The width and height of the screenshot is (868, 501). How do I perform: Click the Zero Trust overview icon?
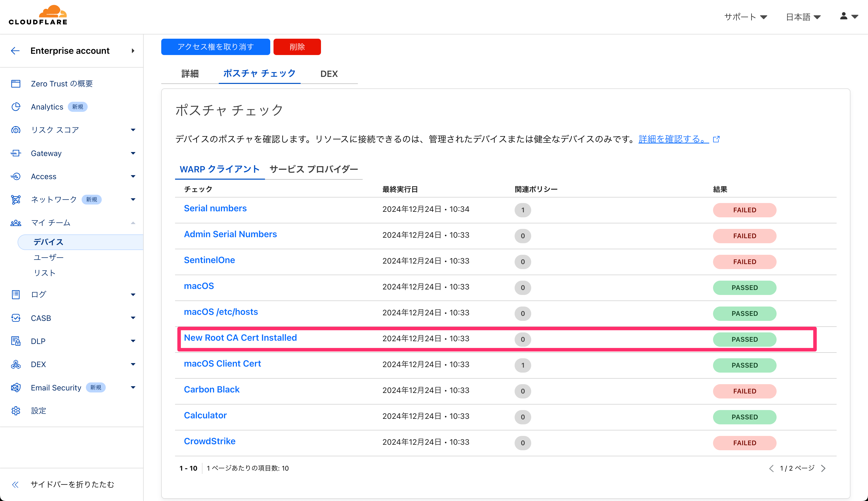[x=16, y=84]
